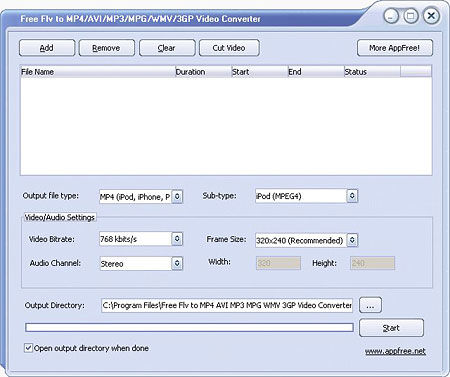This screenshot has width=450, height=377.
Task: Open More AppFree! button
Action: [395, 48]
